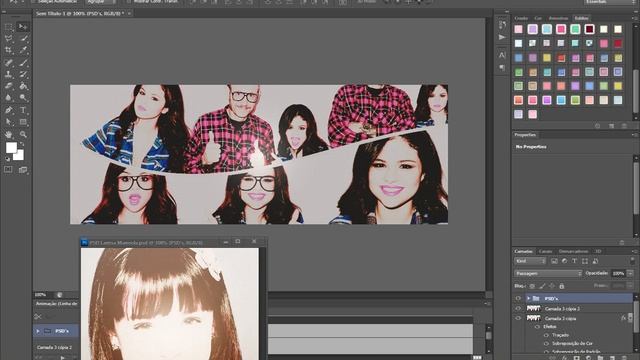
Task: Switch to the Estilos tab
Action: [x=581, y=18]
